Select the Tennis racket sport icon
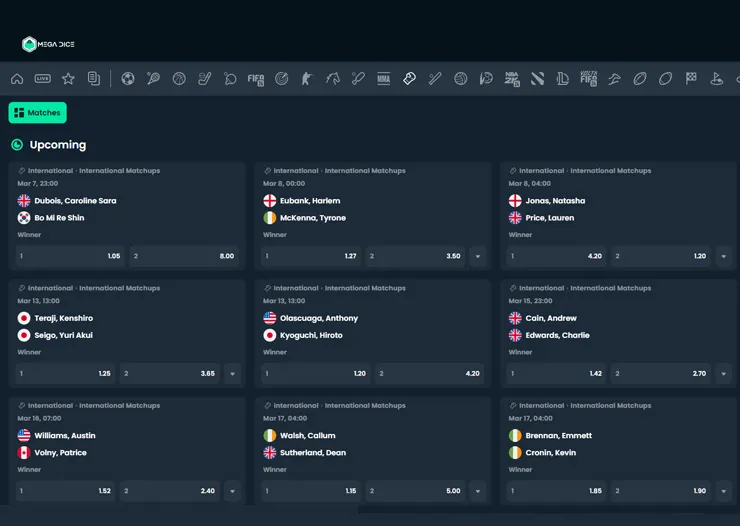 (153, 79)
